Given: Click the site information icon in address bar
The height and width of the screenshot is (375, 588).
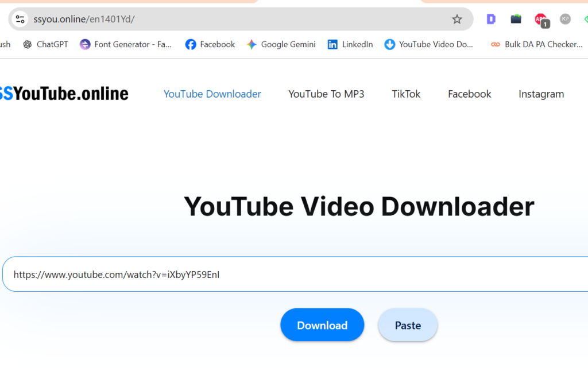Looking at the screenshot, I should [20, 19].
